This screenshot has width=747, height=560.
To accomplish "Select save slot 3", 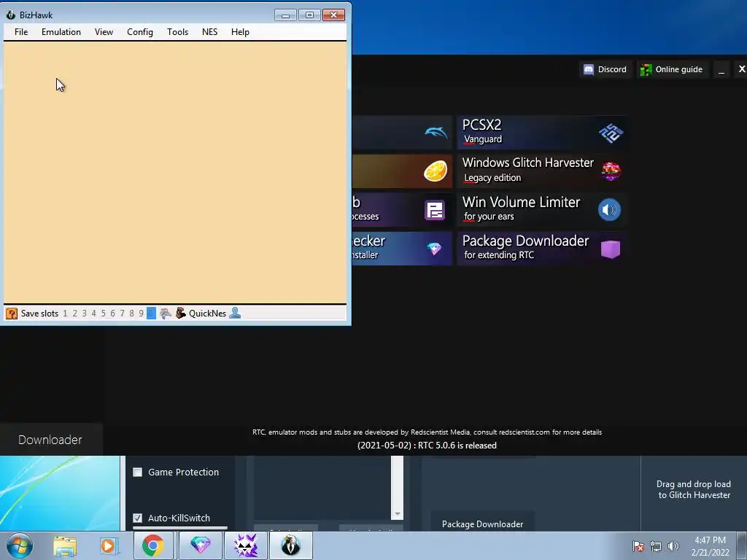I will [x=85, y=314].
